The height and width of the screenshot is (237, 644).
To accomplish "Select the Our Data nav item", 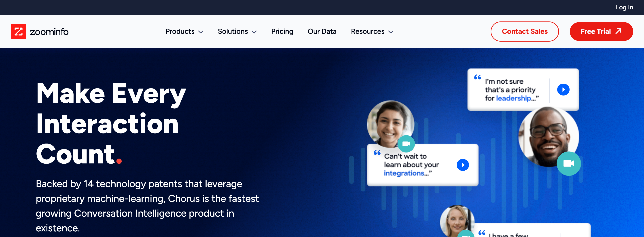I will click(x=322, y=32).
